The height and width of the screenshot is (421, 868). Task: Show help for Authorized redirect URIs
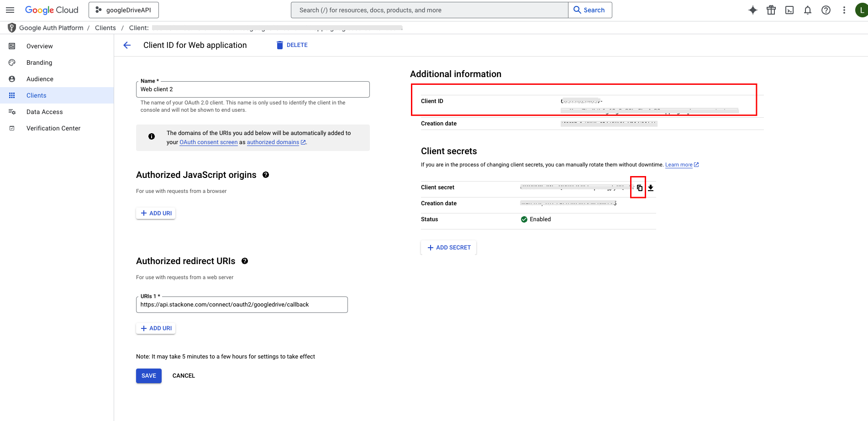pos(245,261)
